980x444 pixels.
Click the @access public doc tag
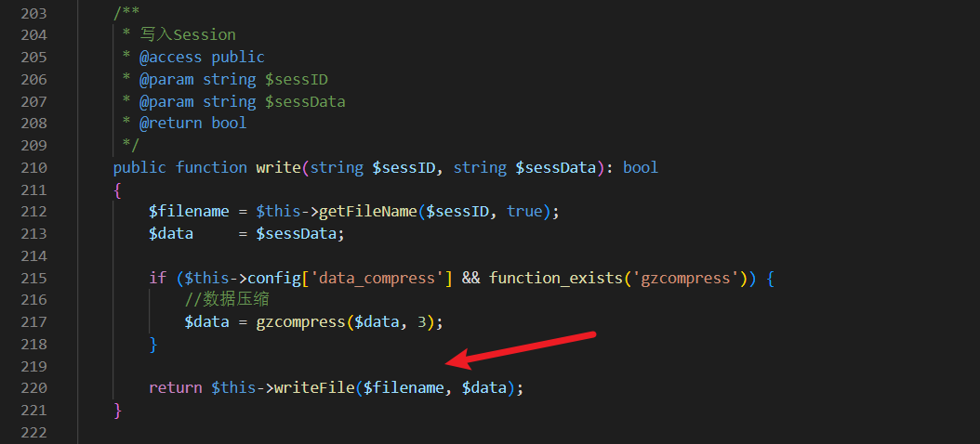[202, 58]
